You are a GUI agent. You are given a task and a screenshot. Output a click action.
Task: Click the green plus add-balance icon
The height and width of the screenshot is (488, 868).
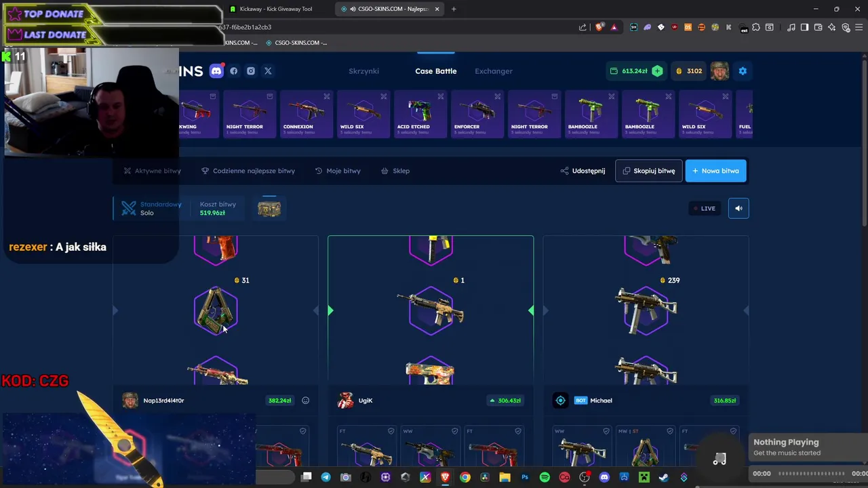[657, 70]
